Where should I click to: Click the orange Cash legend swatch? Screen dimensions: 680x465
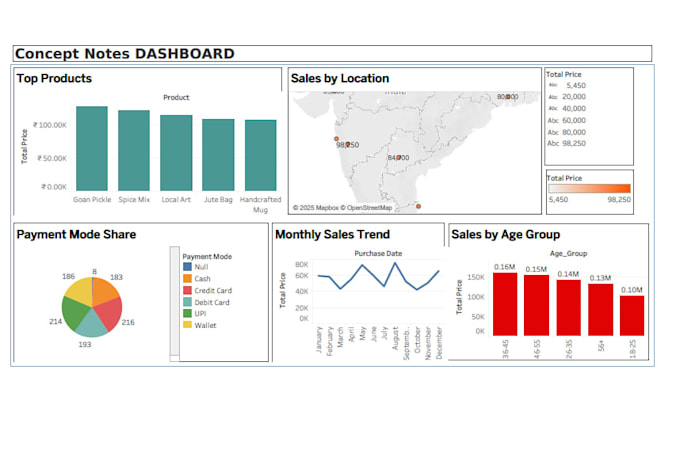pos(187,278)
